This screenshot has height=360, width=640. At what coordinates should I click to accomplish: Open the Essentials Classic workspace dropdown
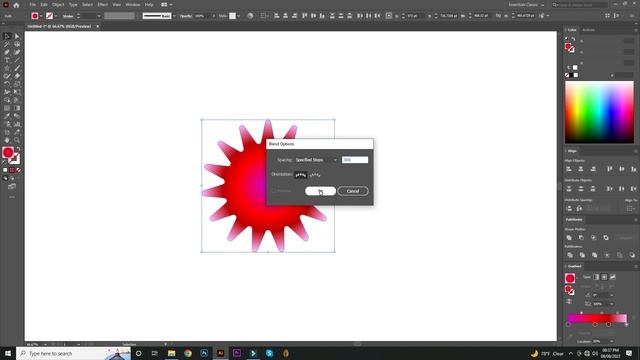pos(526,5)
